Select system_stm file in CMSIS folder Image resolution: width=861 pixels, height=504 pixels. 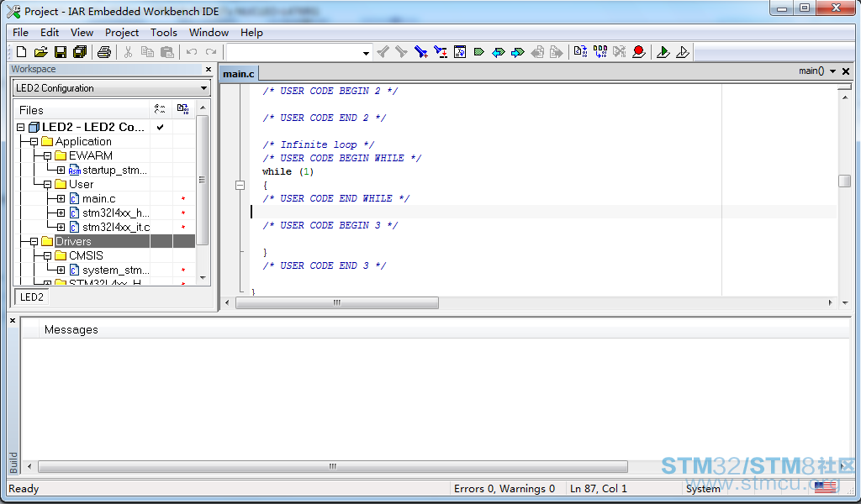(114, 270)
